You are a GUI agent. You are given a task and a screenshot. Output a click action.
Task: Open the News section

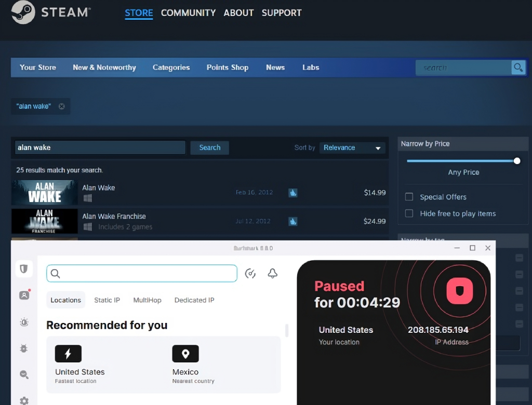(x=275, y=67)
